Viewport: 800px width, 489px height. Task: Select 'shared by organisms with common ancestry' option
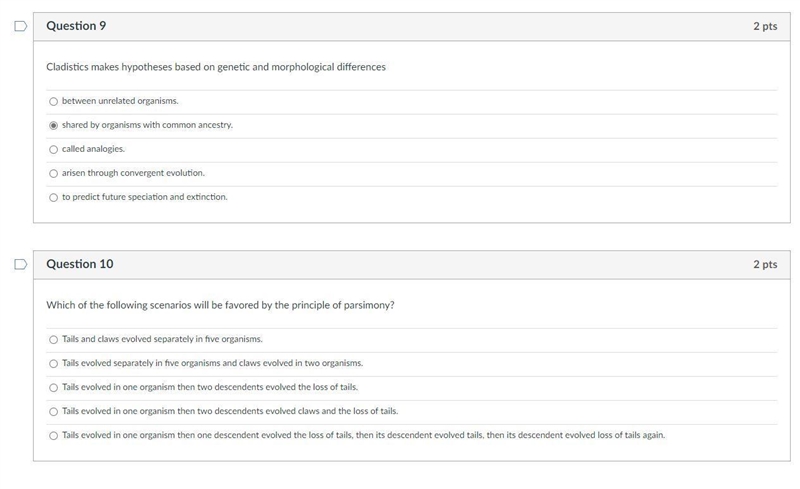click(x=53, y=126)
